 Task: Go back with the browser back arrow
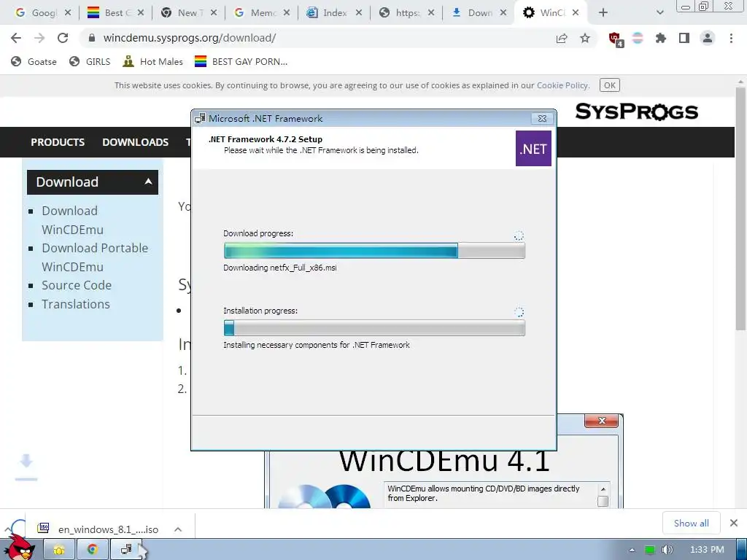pos(16,38)
